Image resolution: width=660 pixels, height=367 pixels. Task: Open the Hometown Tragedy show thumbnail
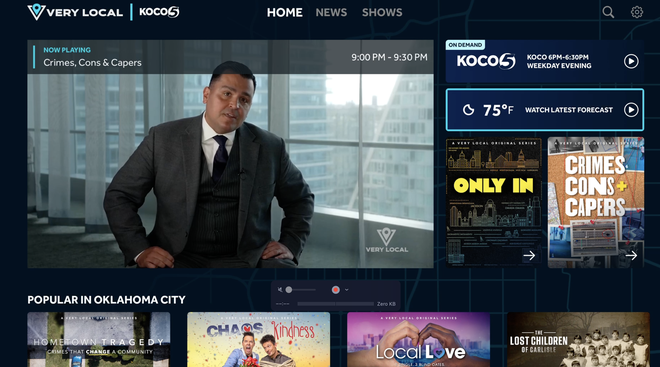[x=99, y=339]
